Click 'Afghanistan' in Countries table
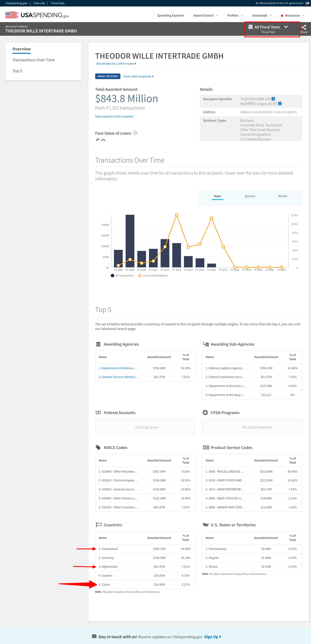The height and width of the screenshot is (644, 311). pyautogui.click(x=110, y=567)
